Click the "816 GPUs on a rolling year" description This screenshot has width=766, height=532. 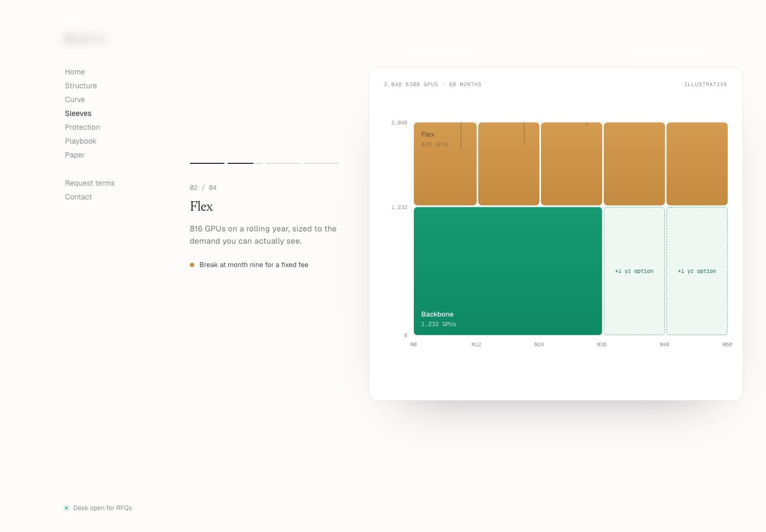coord(263,235)
